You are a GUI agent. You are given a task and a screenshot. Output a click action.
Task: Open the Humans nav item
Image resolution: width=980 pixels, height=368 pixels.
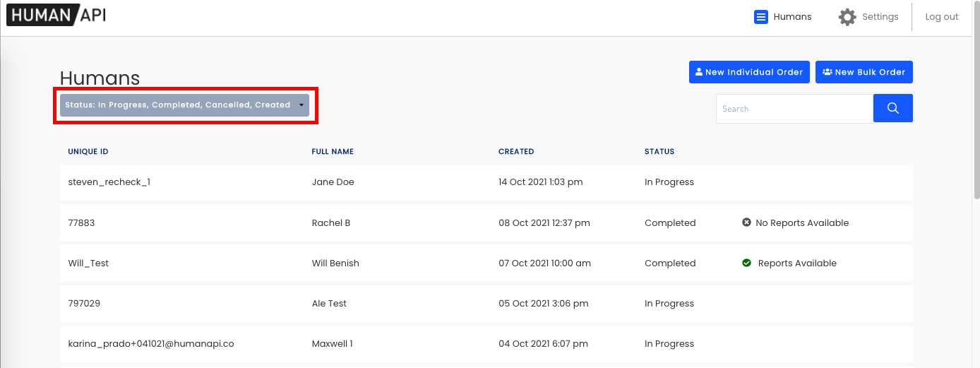(x=783, y=17)
